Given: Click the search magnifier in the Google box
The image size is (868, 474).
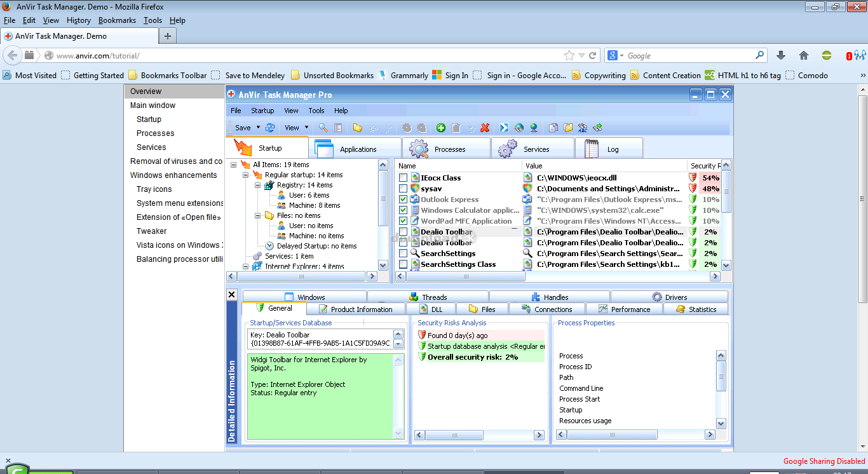Looking at the screenshot, I should pyautogui.click(x=759, y=55).
